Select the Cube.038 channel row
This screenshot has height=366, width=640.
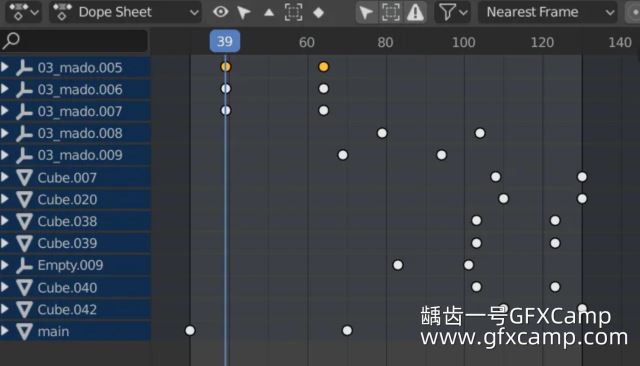click(x=75, y=221)
